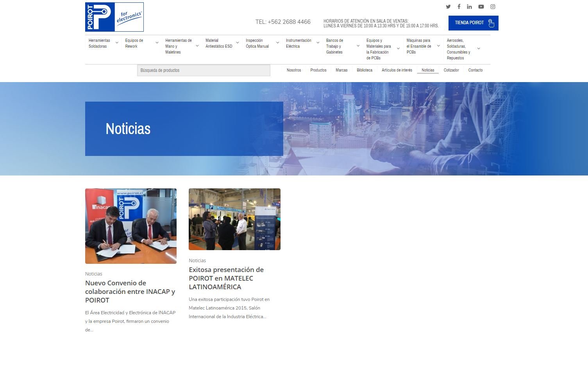588x367 pixels.
Task: Expand Equipos de Rework dropdown chevron
Action: coord(157,43)
